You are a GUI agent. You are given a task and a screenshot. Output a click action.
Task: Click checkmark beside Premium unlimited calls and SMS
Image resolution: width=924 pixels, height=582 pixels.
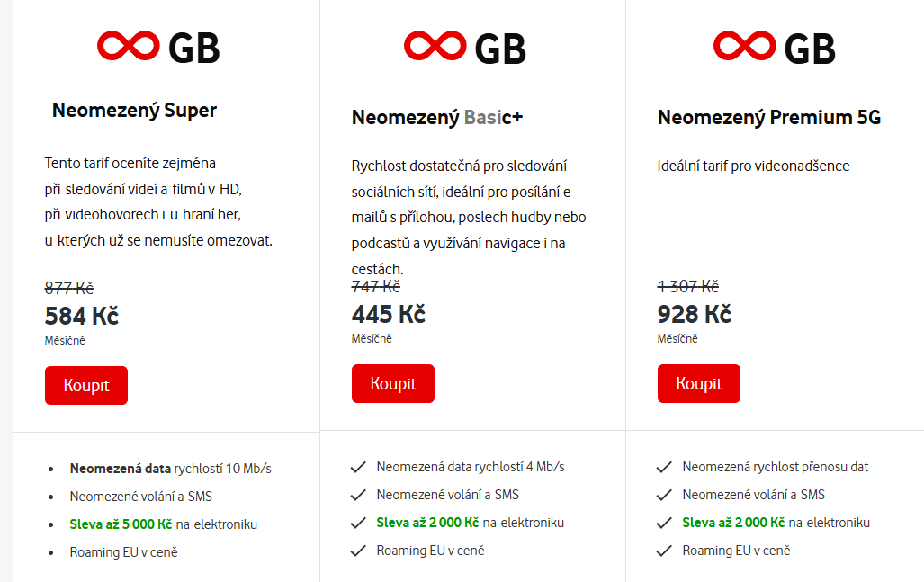click(x=665, y=495)
